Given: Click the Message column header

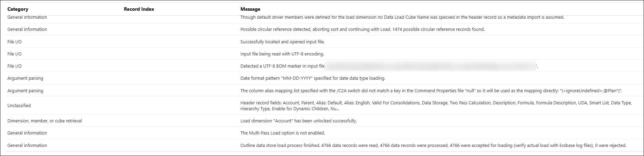Looking at the screenshot, I should [250, 9].
